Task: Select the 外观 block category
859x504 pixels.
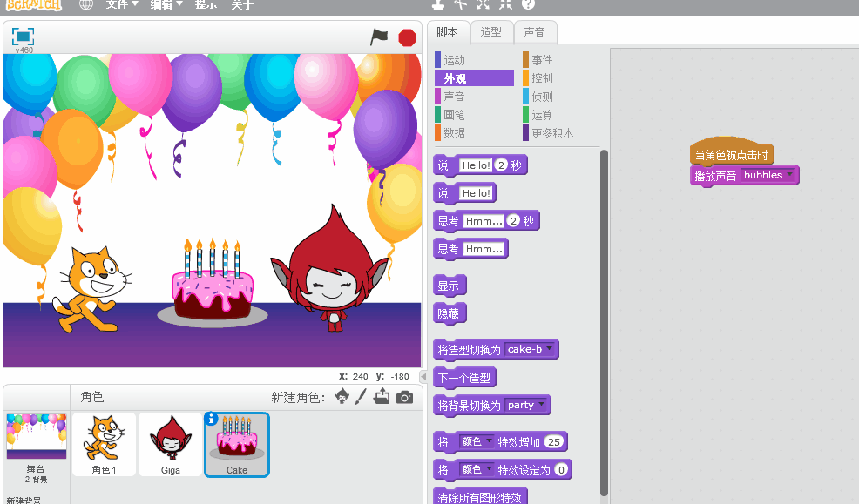Action: click(474, 78)
